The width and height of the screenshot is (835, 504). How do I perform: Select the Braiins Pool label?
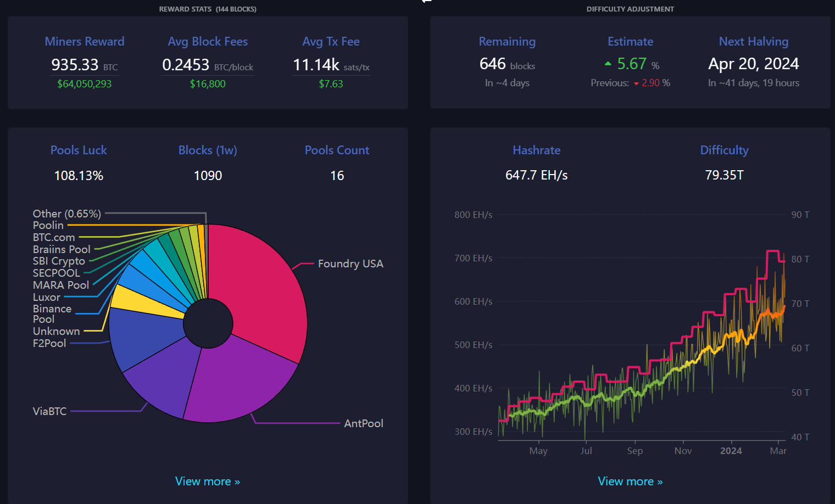point(62,249)
